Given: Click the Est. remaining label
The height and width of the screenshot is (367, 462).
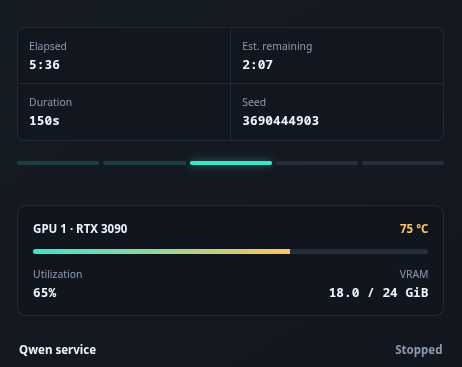Looking at the screenshot, I should [277, 46].
